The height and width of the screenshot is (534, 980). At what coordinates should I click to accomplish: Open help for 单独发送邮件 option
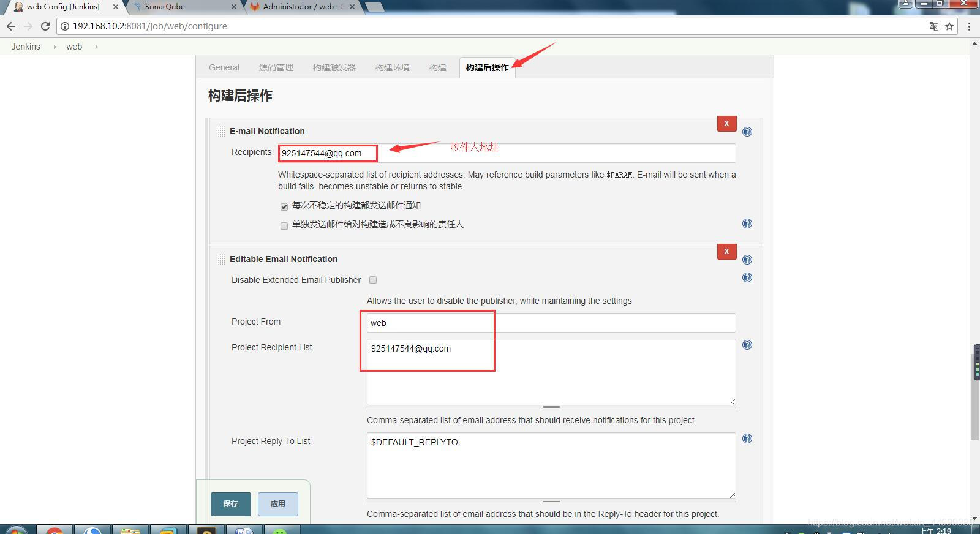point(747,224)
